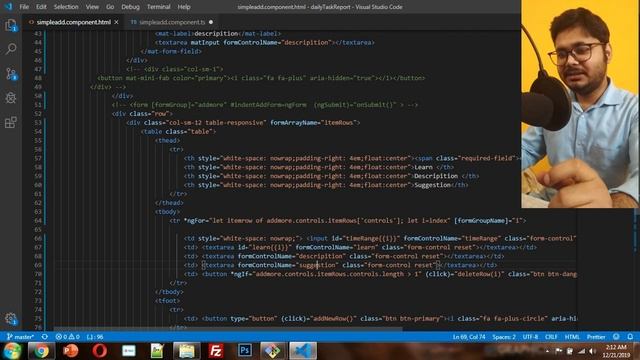Open the notifications bell in the status bar
Screen dimensions: 640x360
[630, 337]
